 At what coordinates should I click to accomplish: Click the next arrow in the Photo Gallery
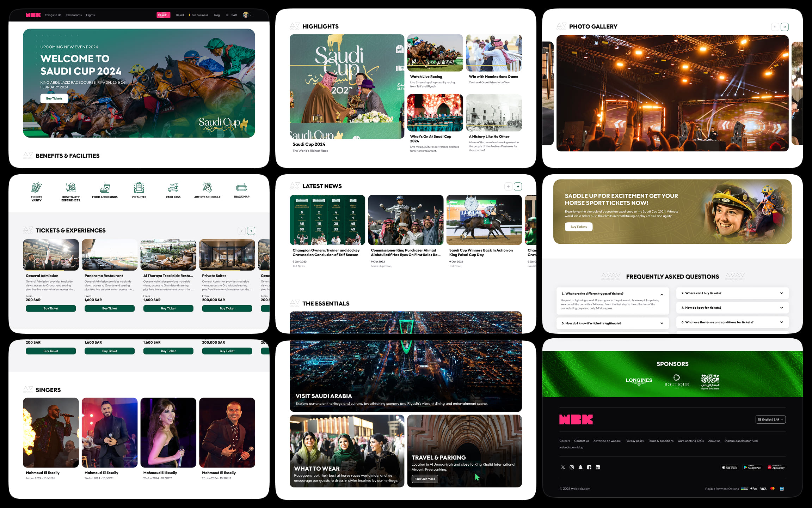(785, 27)
